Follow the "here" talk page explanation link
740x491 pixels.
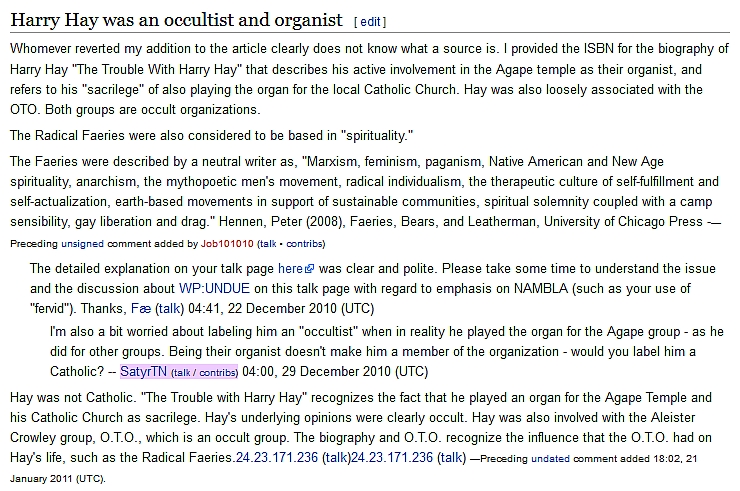290,269
